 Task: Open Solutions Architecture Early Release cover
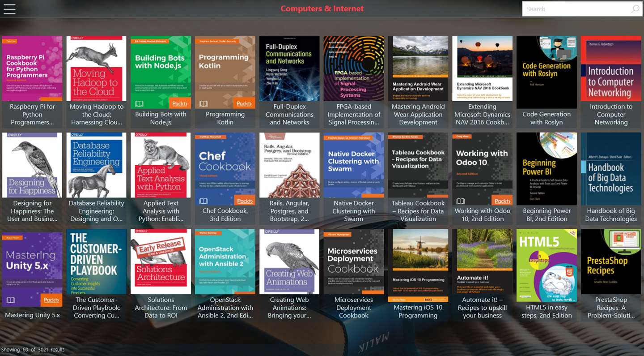pyautogui.click(x=161, y=262)
